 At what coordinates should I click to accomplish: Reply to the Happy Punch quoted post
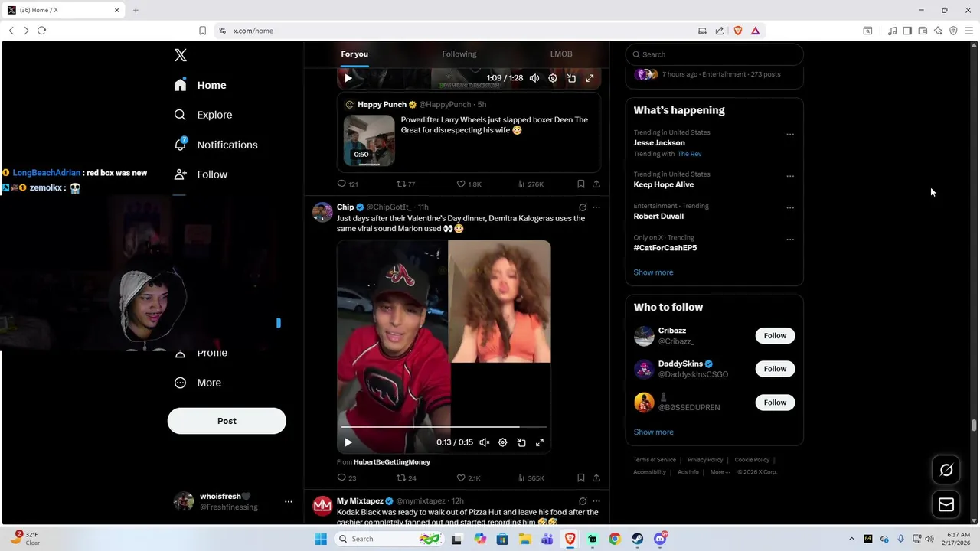[348, 184]
